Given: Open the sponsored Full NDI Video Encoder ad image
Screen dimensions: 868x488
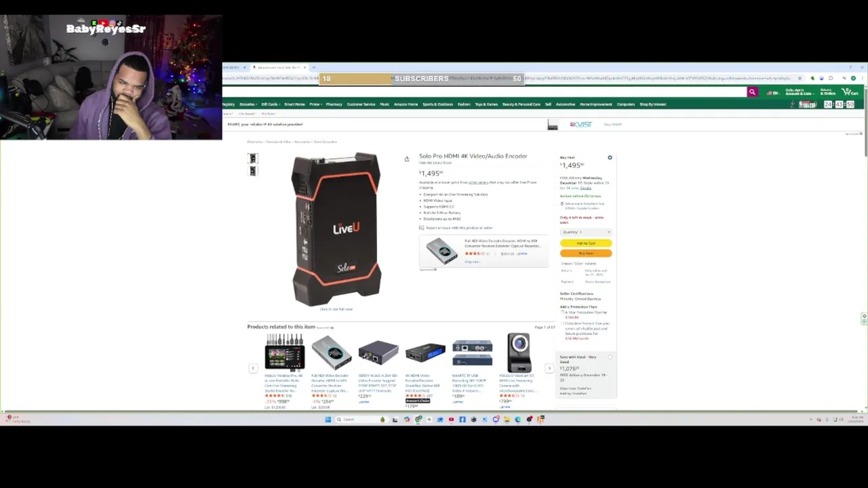Looking at the screenshot, I should click(441, 251).
